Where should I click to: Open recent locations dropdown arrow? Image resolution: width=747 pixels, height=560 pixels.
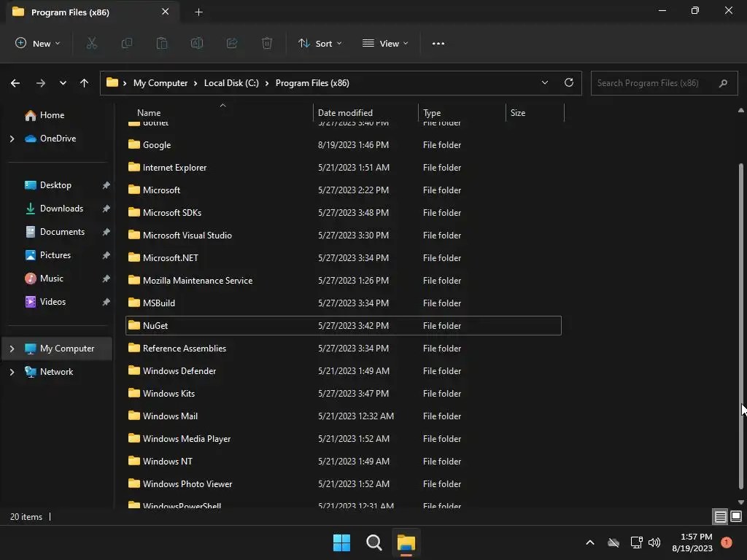63,83
